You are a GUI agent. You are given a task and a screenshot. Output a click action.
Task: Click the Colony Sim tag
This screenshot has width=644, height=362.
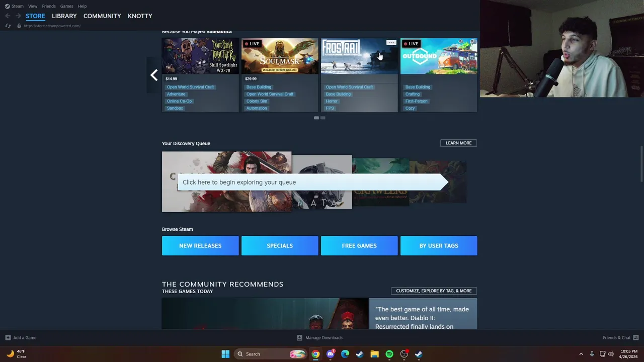(x=257, y=101)
